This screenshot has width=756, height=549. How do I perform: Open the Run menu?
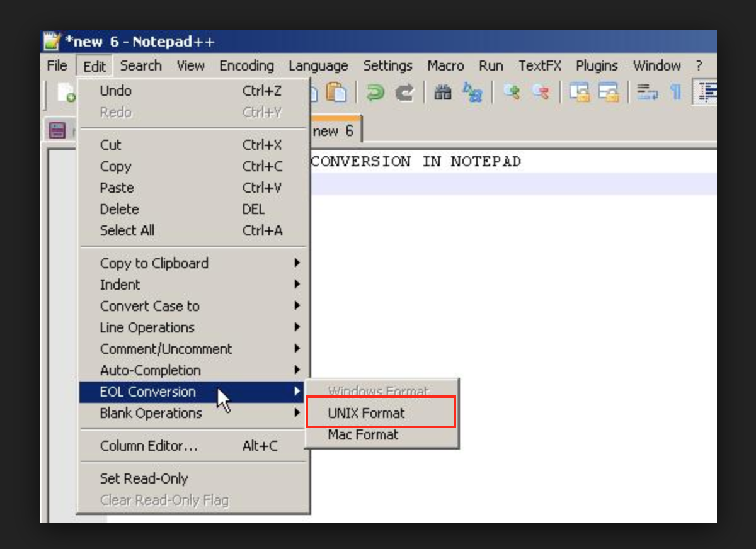point(491,65)
